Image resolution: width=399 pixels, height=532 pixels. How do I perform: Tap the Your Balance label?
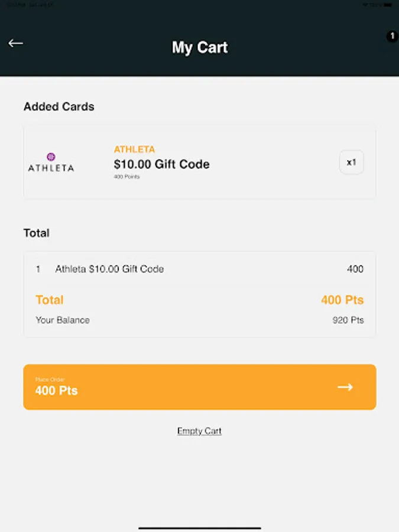[63, 320]
